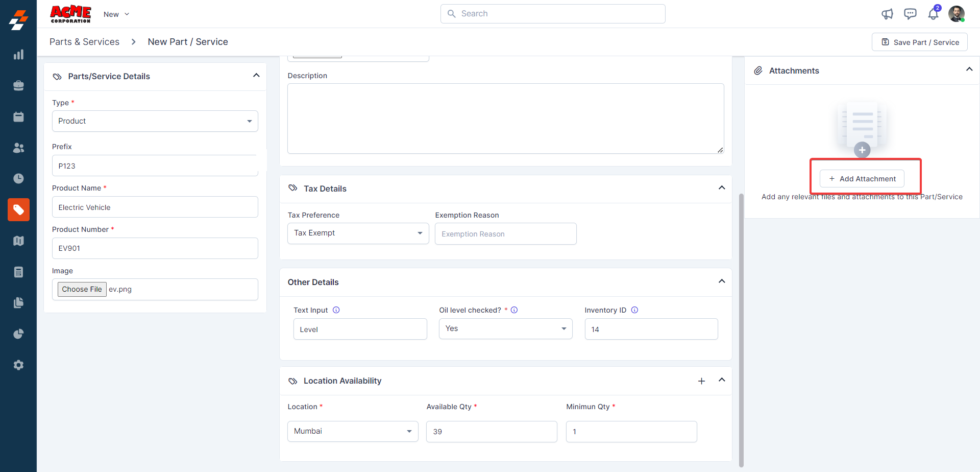The width and height of the screenshot is (980, 472).
Task: Open the bar chart dashboard in sidebar
Action: pos(18,55)
